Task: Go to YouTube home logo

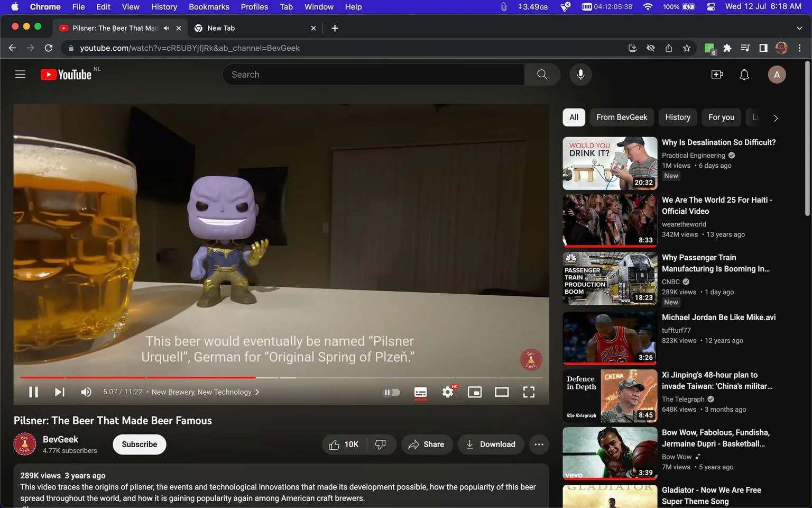Action: tap(67, 75)
